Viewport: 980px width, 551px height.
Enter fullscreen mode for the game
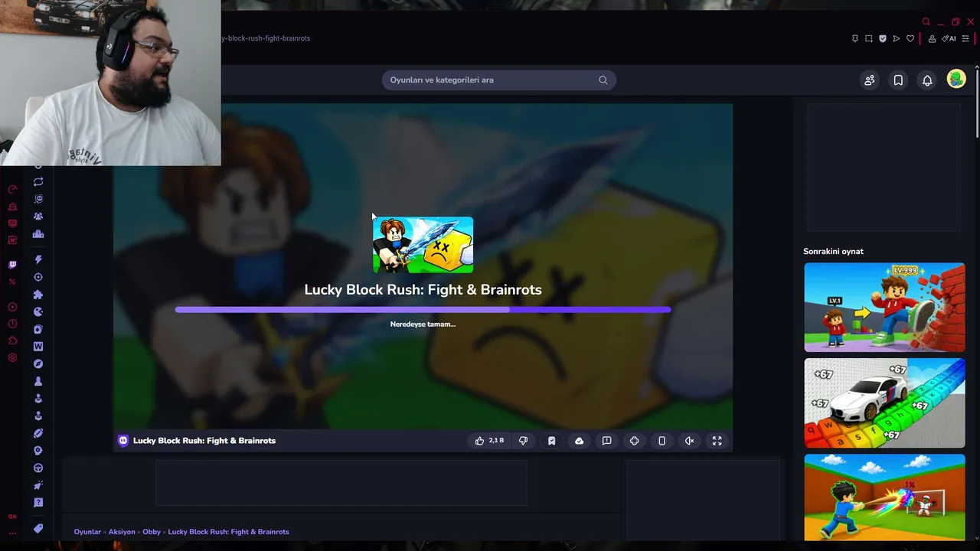pos(717,441)
